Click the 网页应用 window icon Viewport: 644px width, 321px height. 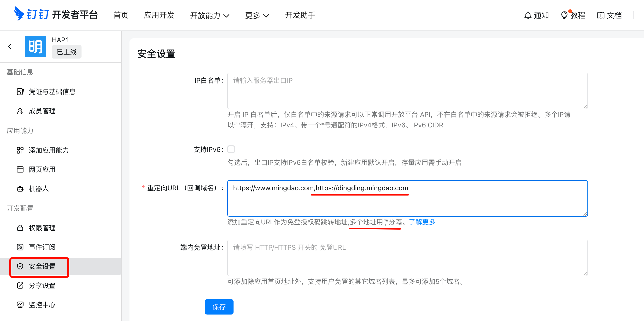point(20,169)
